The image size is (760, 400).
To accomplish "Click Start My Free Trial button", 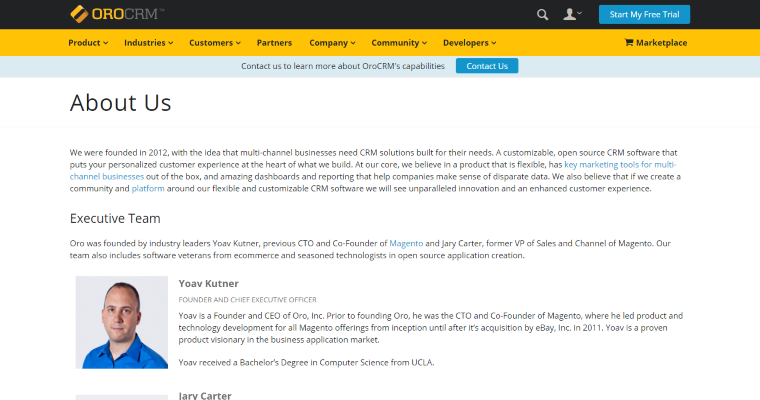I will tap(644, 15).
